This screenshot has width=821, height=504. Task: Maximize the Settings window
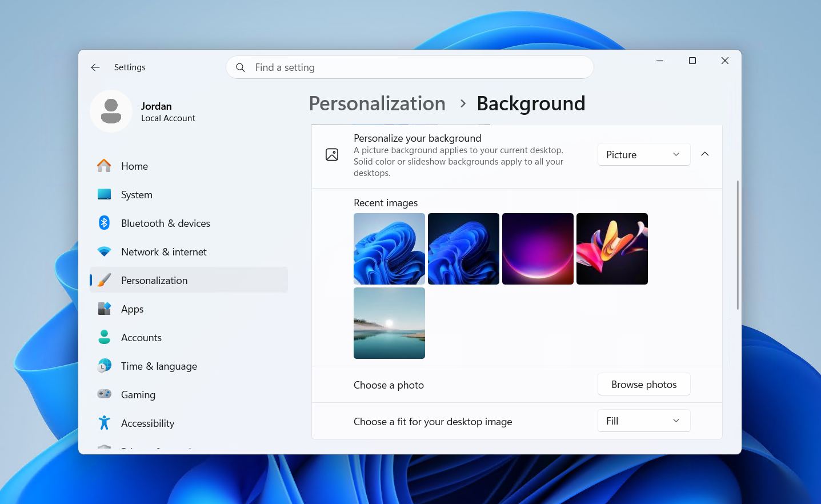[692, 61]
